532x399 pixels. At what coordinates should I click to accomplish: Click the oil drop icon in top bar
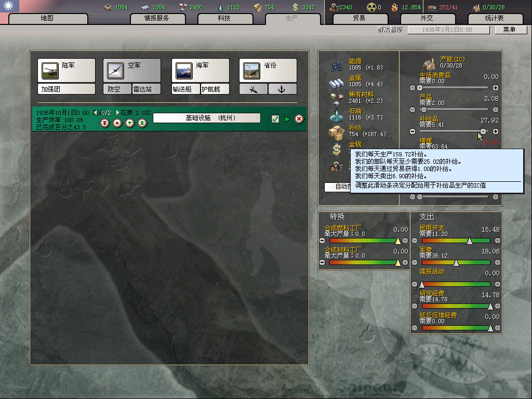coord(220,7)
